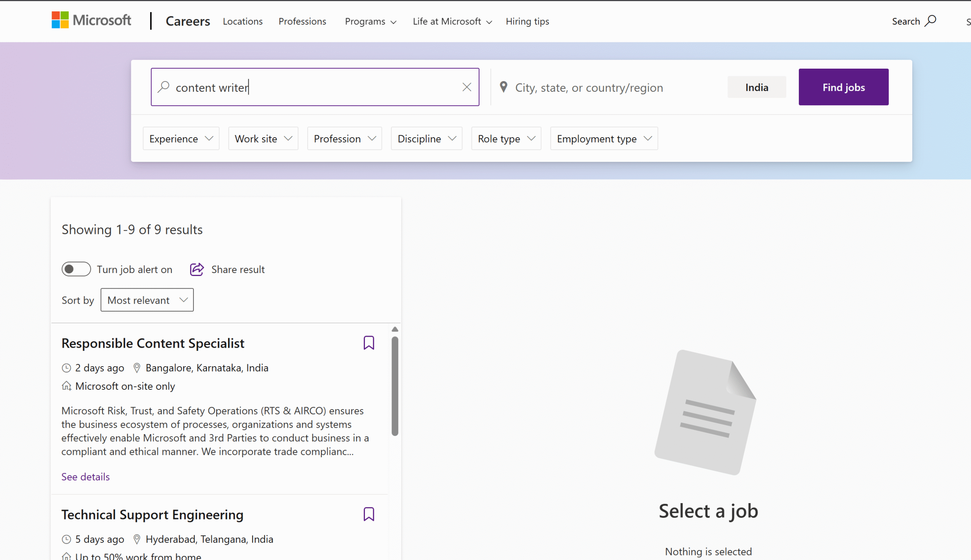Click the job keyword search field

[315, 87]
